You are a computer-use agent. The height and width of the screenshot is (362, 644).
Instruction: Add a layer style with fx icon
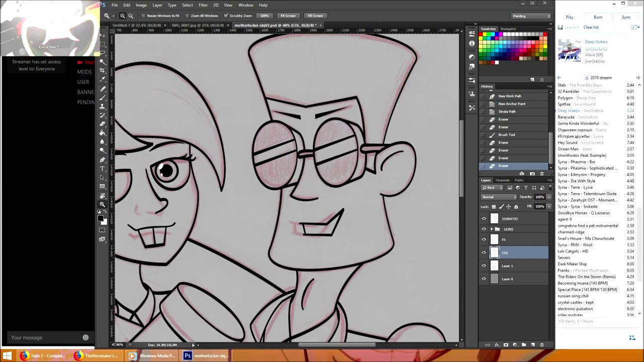coord(497,345)
